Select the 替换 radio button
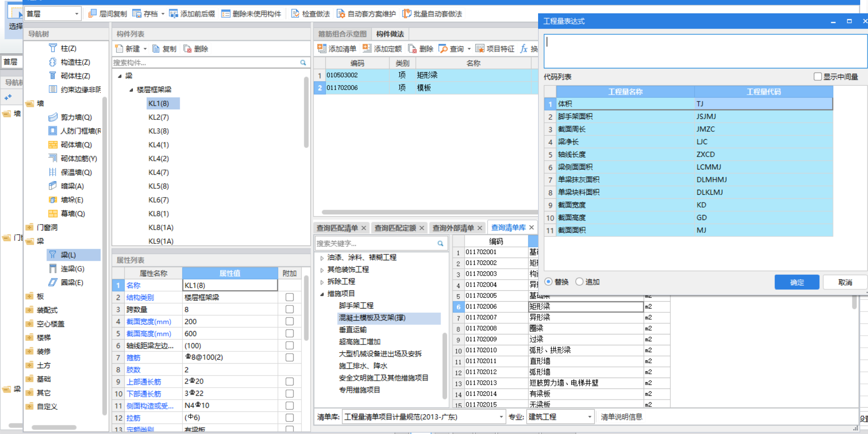 549,282
